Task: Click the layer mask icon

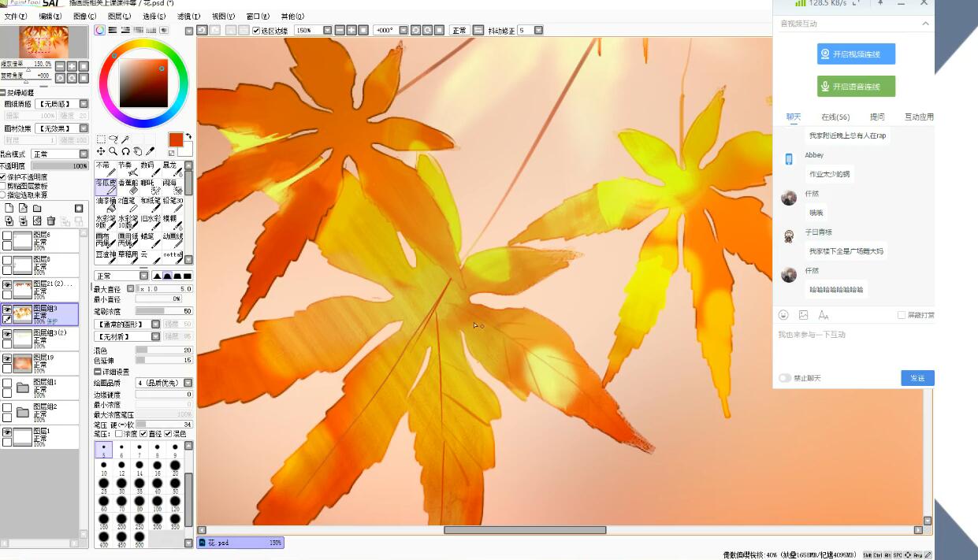Action: point(79,208)
